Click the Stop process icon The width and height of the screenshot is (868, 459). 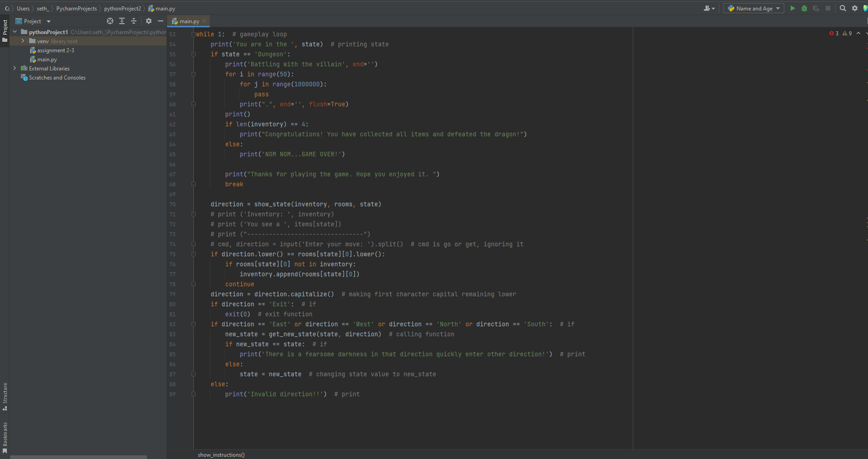(x=829, y=8)
